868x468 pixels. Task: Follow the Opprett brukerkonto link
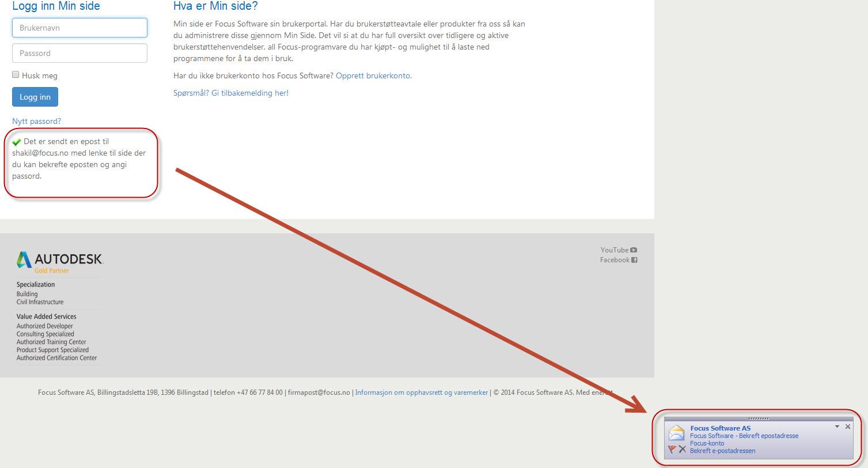click(x=373, y=76)
